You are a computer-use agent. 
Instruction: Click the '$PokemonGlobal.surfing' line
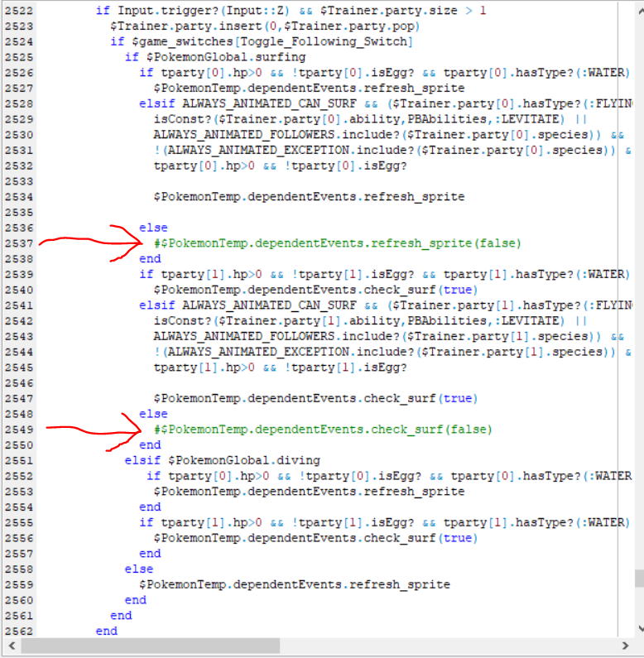point(215,57)
